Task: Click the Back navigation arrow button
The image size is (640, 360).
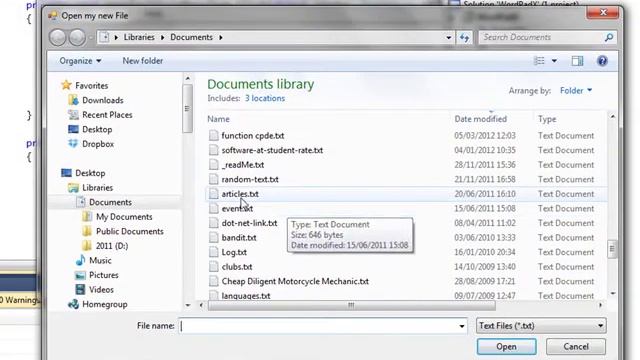Action: (x=58, y=38)
